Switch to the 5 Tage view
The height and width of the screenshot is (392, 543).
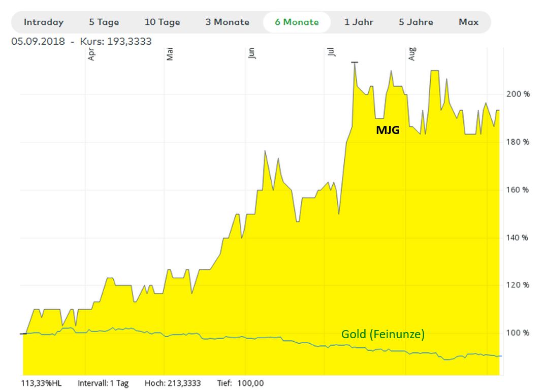tap(104, 22)
